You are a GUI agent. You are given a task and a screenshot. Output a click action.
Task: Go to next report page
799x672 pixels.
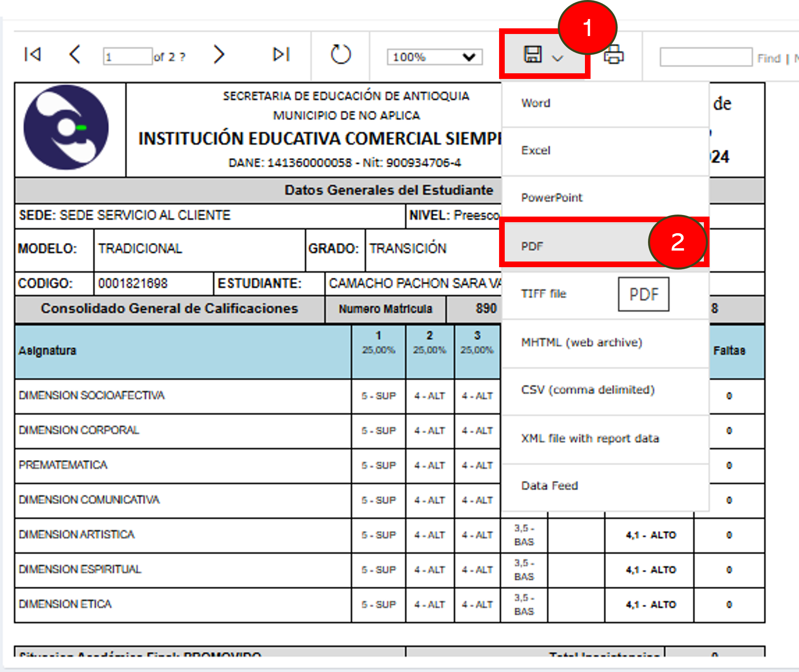(x=219, y=55)
